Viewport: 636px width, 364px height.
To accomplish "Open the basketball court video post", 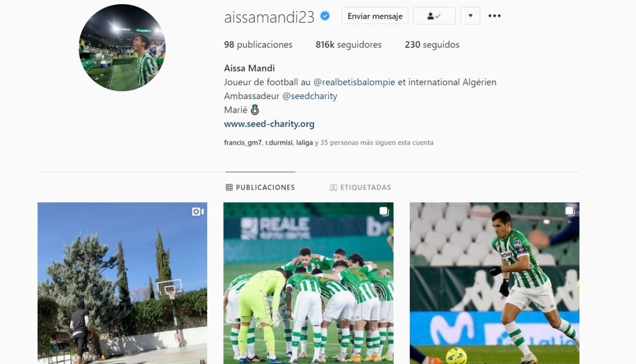I will [x=122, y=283].
